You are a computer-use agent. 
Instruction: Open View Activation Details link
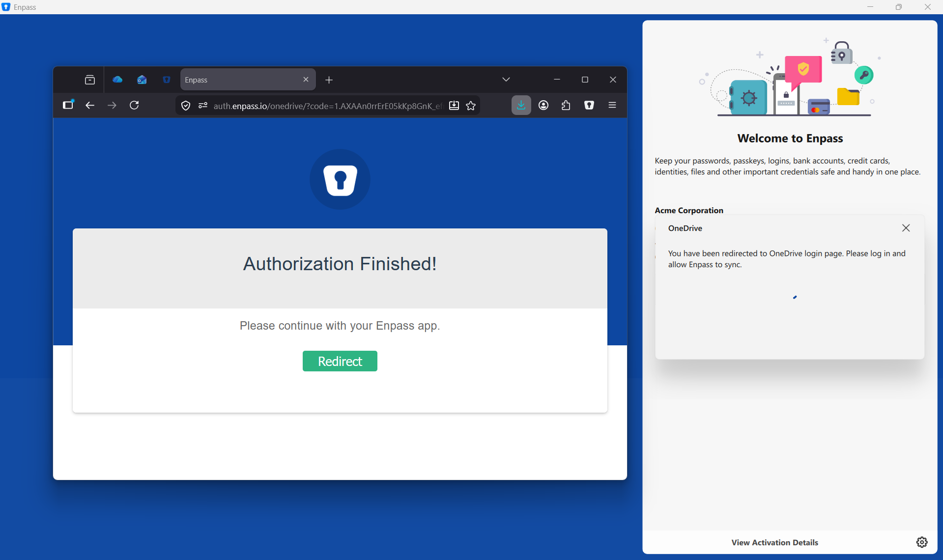tap(774, 542)
